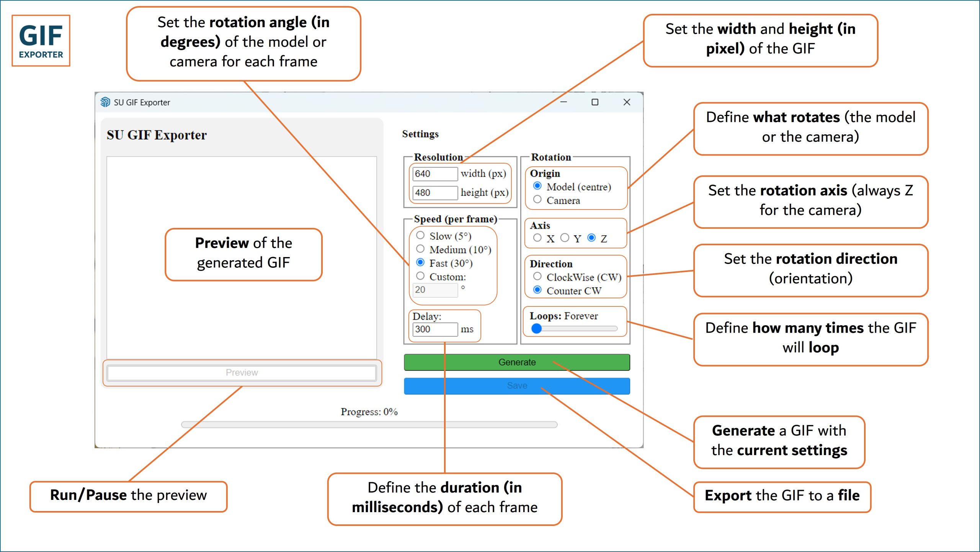Select Y as the rotation axis

point(565,238)
